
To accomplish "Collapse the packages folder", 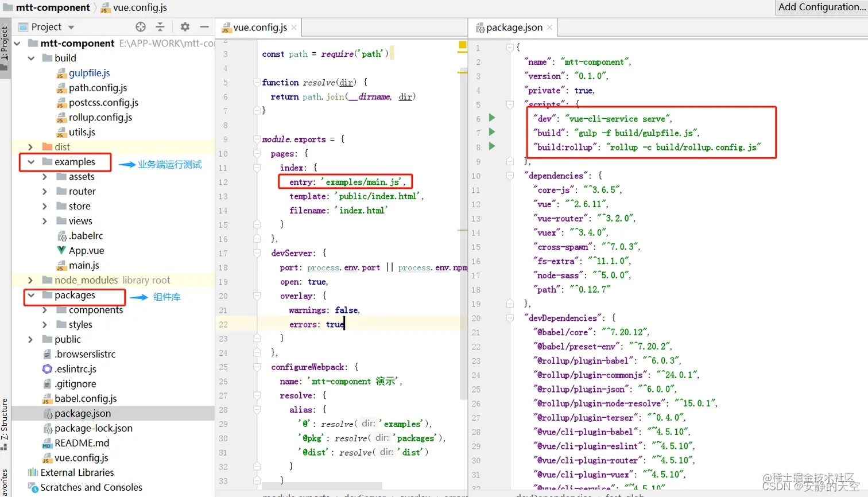I will (x=31, y=295).
